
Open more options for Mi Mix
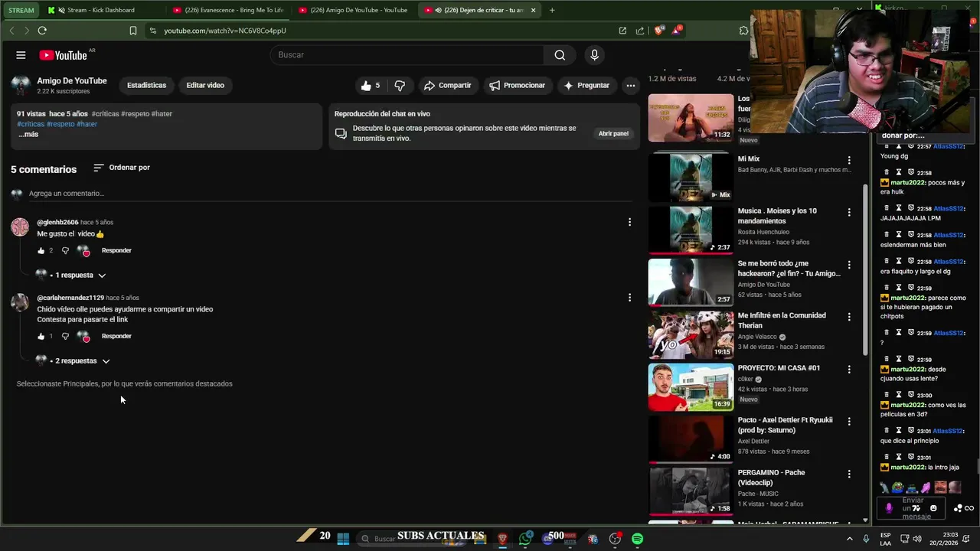[x=848, y=160]
